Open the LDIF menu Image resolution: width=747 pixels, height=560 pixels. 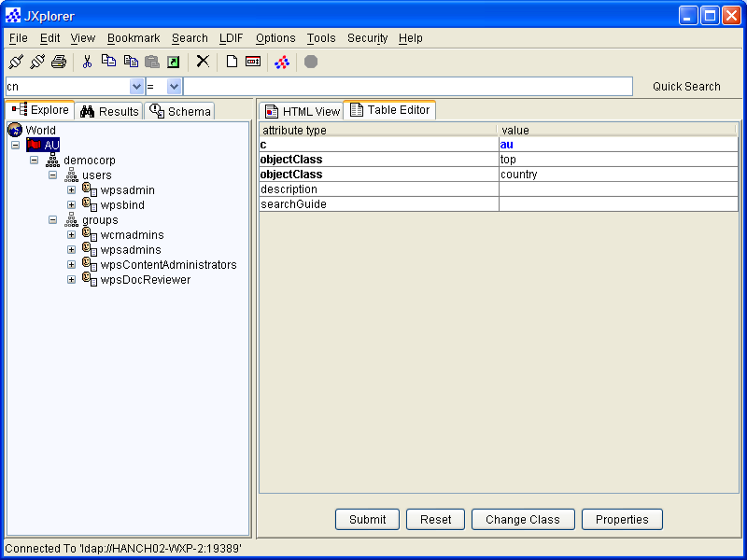tap(231, 38)
